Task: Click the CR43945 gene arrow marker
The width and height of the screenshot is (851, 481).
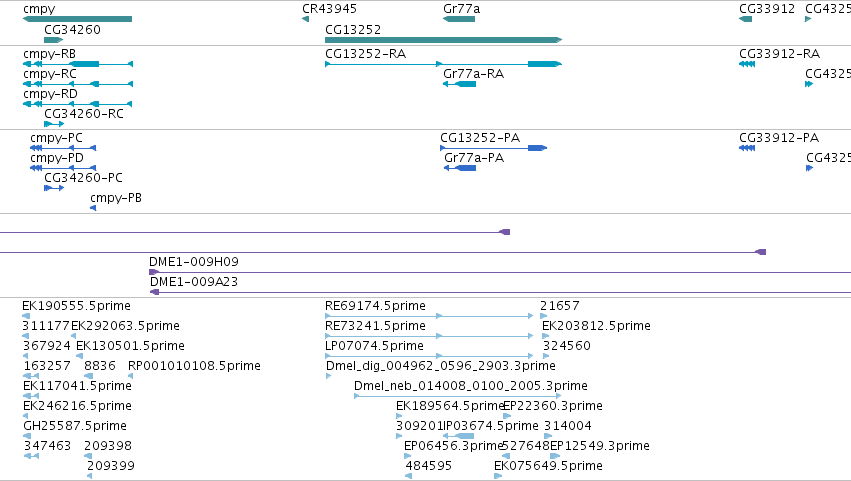Action: tap(306, 19)
